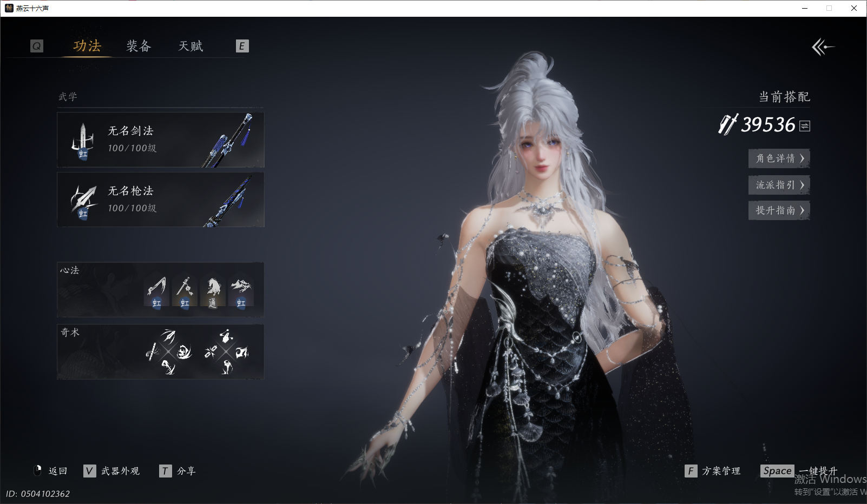This screenshot has height=504, width=867.
Task: Open 武器外观 weapon appearance
Action: (x=113, y=471)
